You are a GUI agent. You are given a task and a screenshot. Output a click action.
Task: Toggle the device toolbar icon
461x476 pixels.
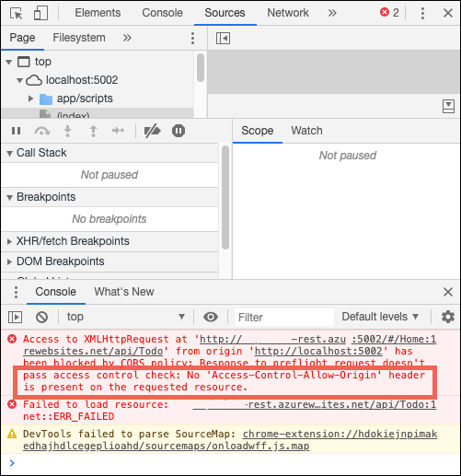point(40,13)
